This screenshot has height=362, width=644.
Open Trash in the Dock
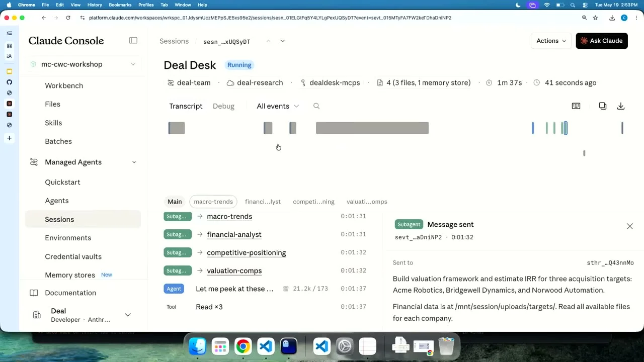pos(446,346)
